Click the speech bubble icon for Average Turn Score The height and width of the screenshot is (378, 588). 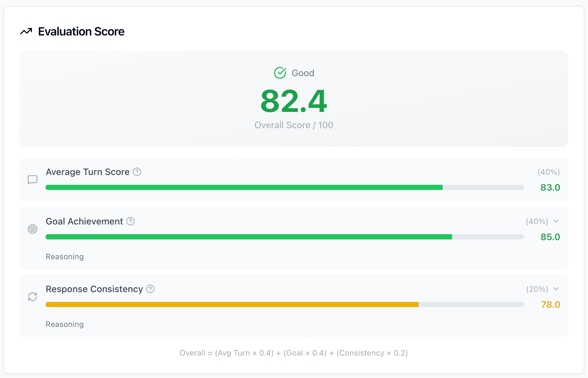[x=33, y=179]
